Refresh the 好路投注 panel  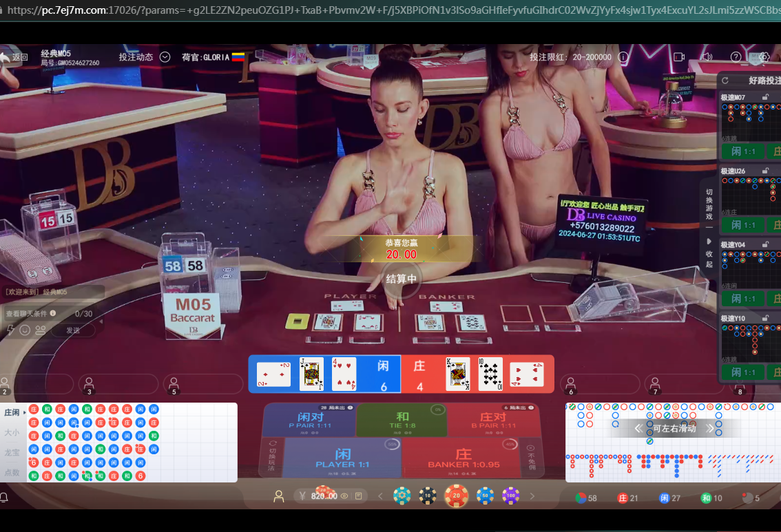tap(725, 81)
